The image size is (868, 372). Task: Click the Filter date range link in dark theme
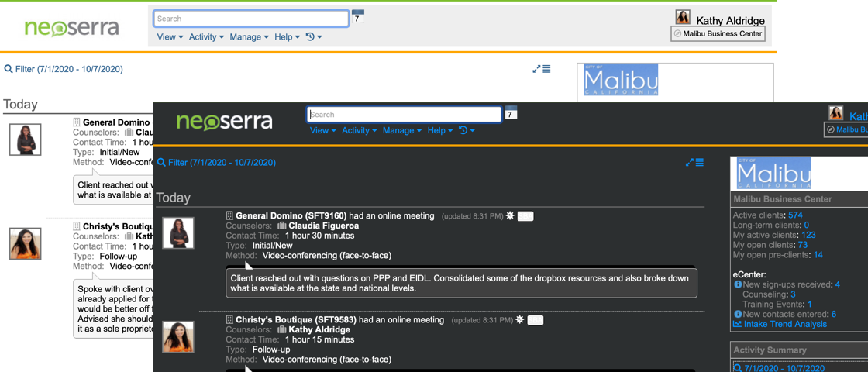216,163
